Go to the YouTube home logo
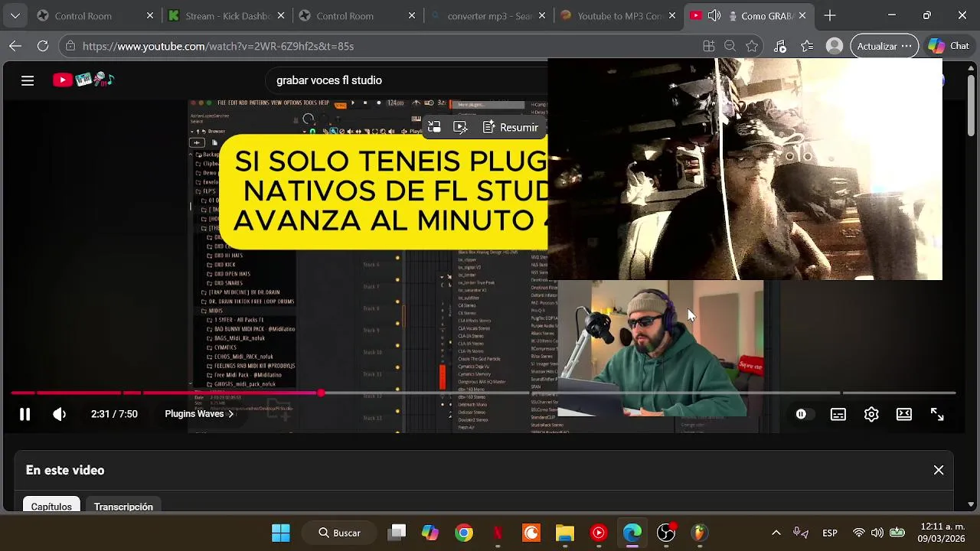This screenshot has height=551, width=980. (83, 80)
